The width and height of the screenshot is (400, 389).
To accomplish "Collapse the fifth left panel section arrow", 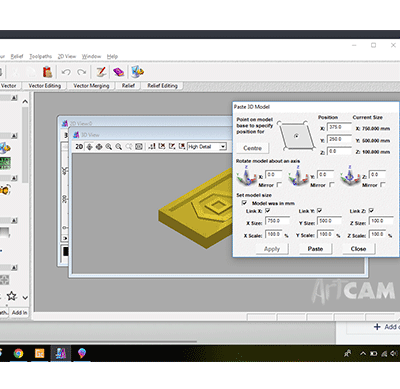I will [x=14, y=268].
